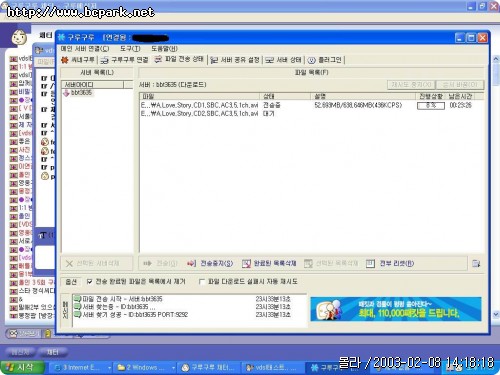Click the greyed server delete button under server list
This screenshot has width=500, height=375.
97,264
